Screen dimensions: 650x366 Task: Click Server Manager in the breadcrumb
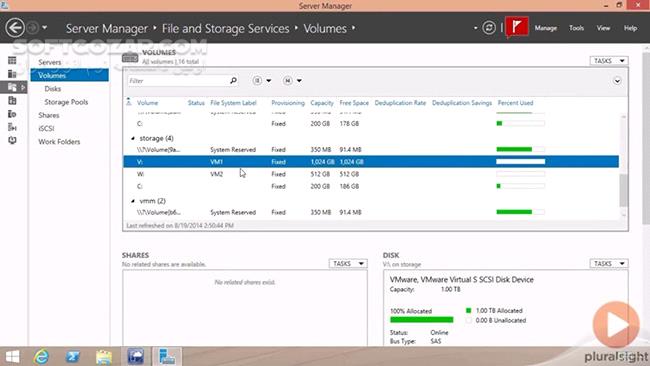107,28
